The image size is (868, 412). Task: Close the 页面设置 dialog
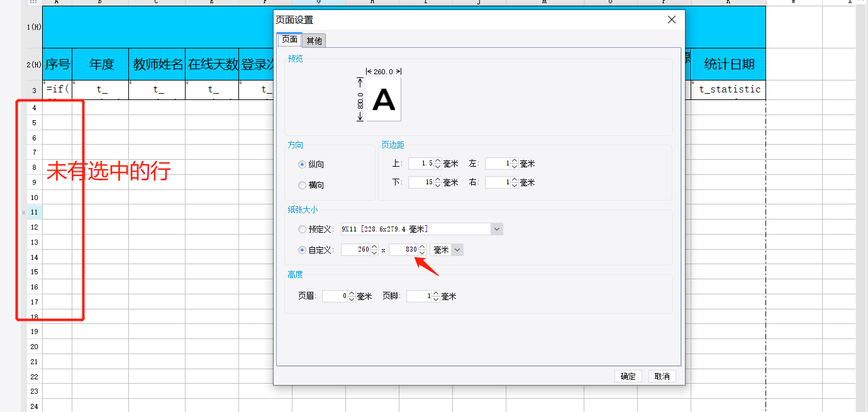pos(672,19)
